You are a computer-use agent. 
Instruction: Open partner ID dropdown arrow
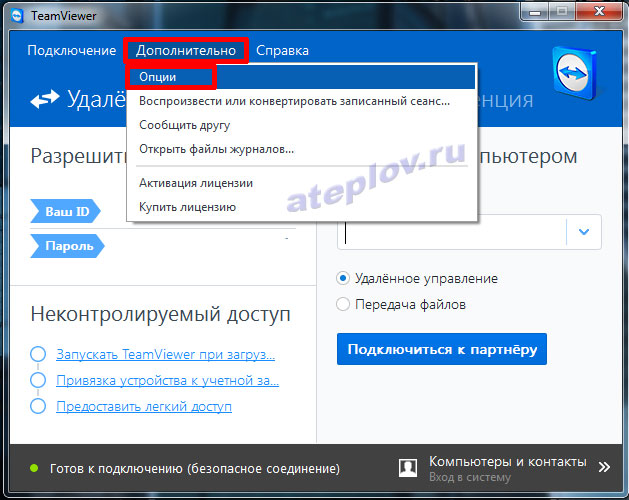click(x=584, y=232)
